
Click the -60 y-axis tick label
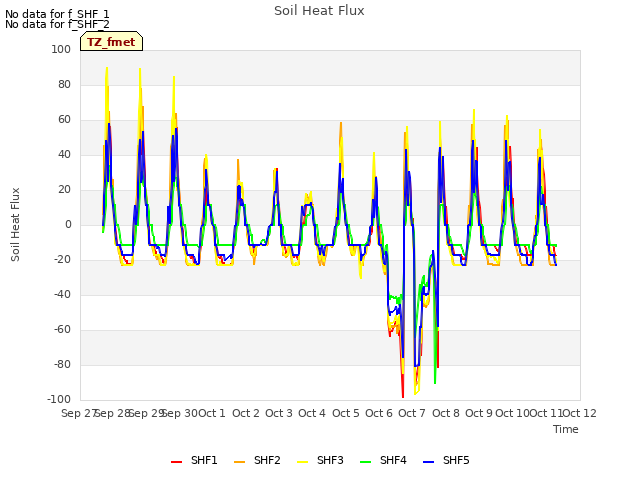pyautogui.click(x=62, y=330)
